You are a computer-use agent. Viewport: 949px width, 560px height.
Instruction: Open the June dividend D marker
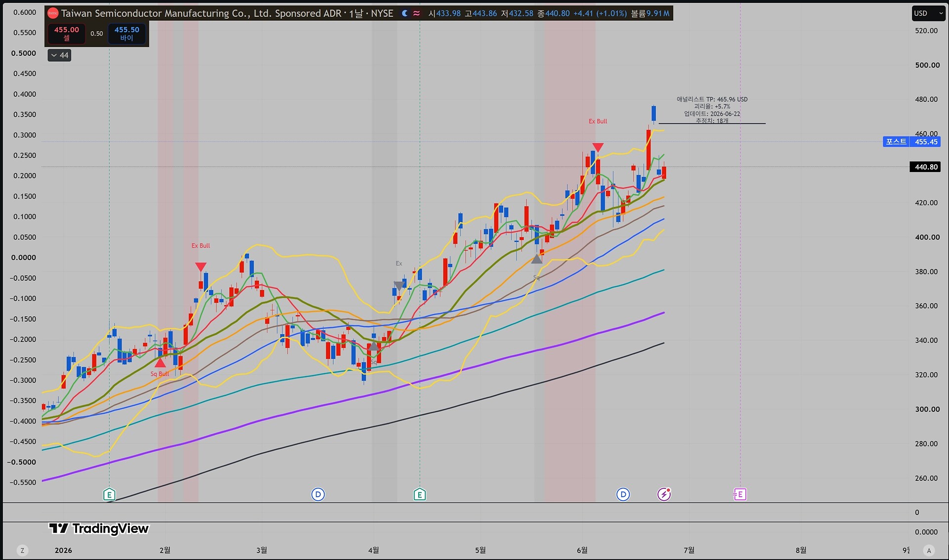click(x=623, y=494)
